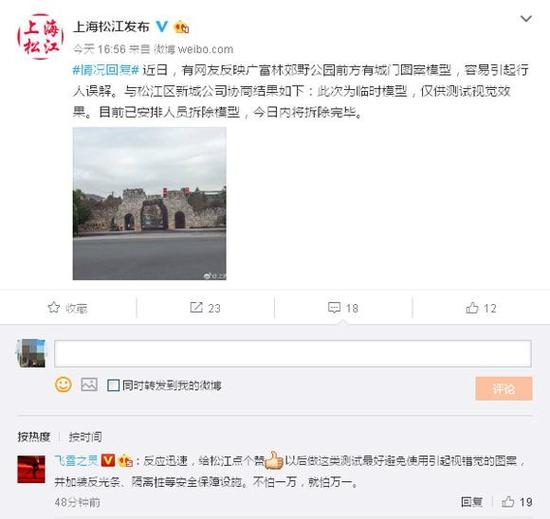The image size is (550, 519).
Task: Click into the comment text box
Action: (x=293, y=353)
